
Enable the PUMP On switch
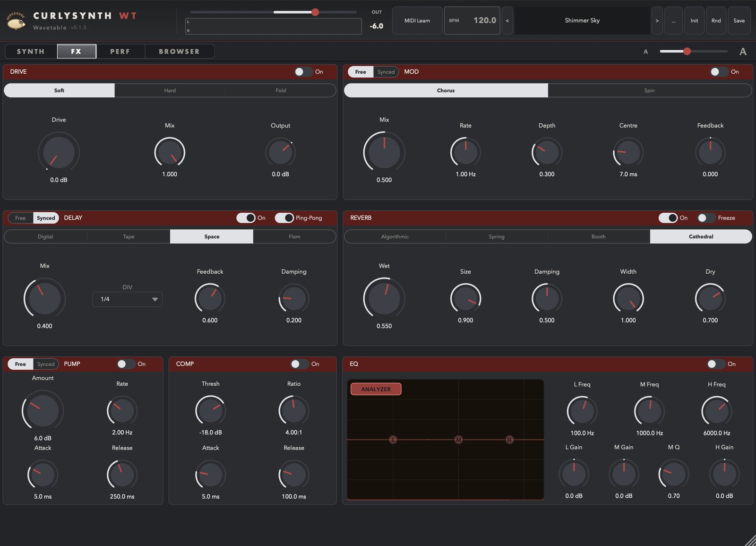tap(126, 364)
